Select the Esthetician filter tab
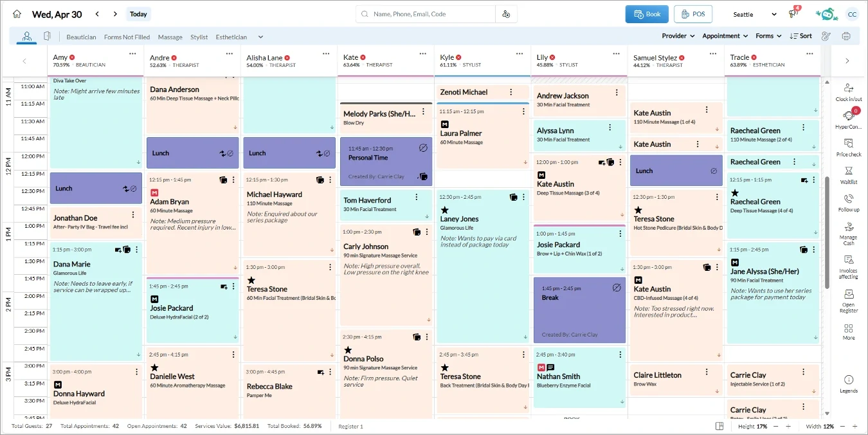 point(231,37)
